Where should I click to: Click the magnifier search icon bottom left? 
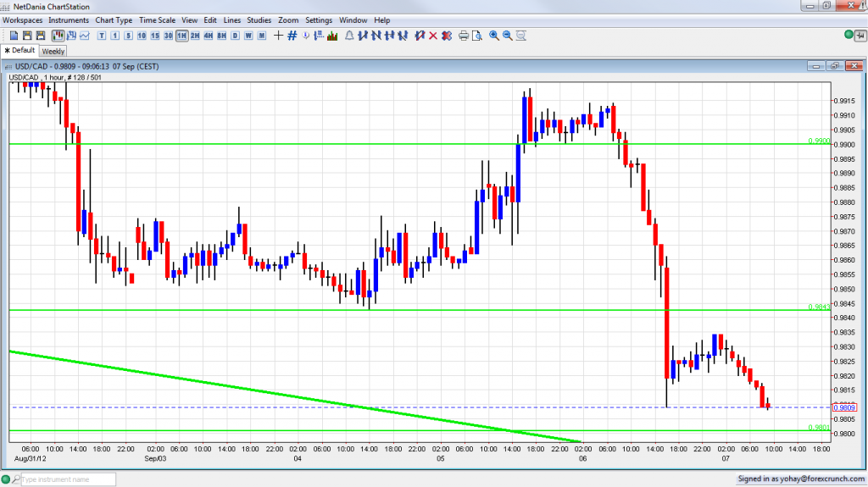[16, 479]
